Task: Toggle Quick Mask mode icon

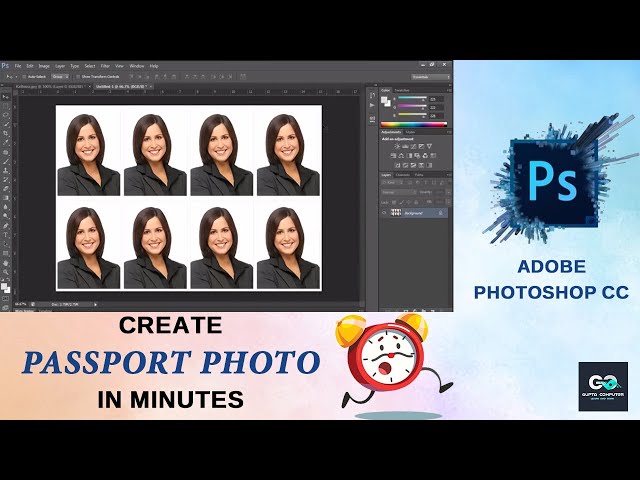Action: (6, 299)
